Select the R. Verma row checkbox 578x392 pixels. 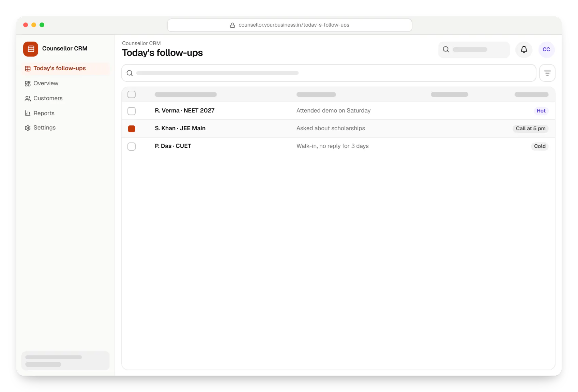click(x=132, y=111)
